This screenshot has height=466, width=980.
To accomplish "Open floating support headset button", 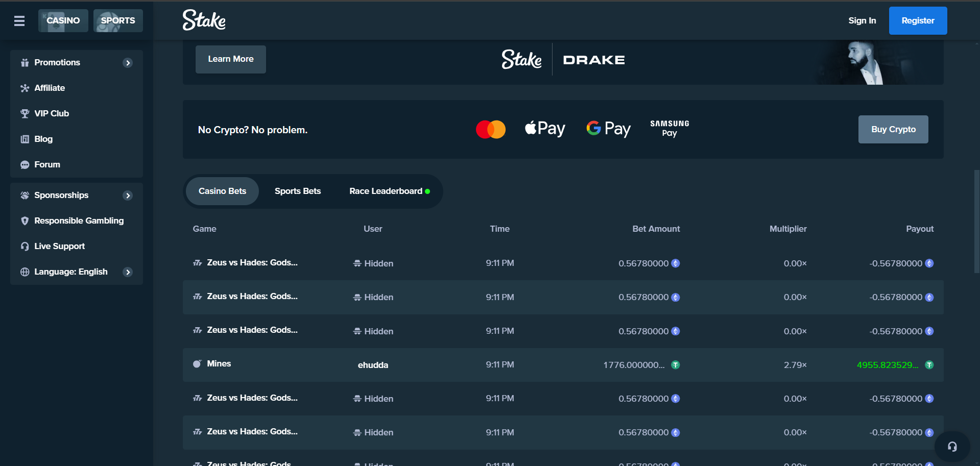I will 952,447.
